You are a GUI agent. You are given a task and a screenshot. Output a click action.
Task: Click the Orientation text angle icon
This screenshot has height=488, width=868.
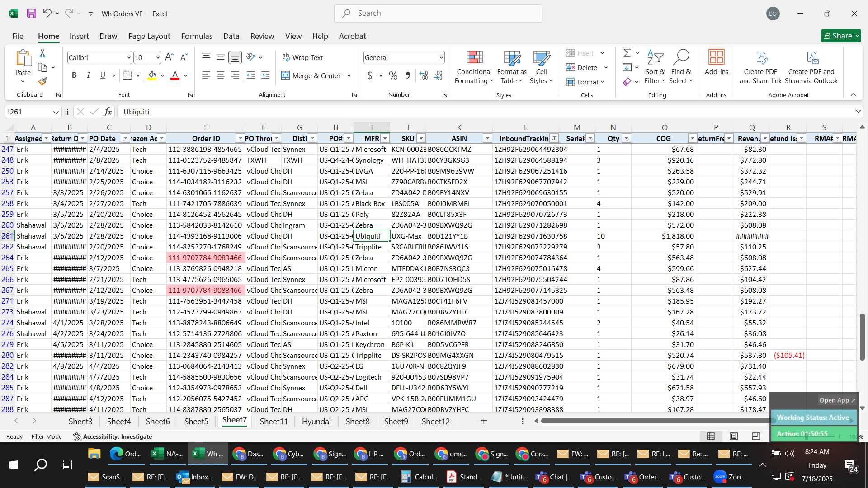pyautogui.click(x=251, y=57)
